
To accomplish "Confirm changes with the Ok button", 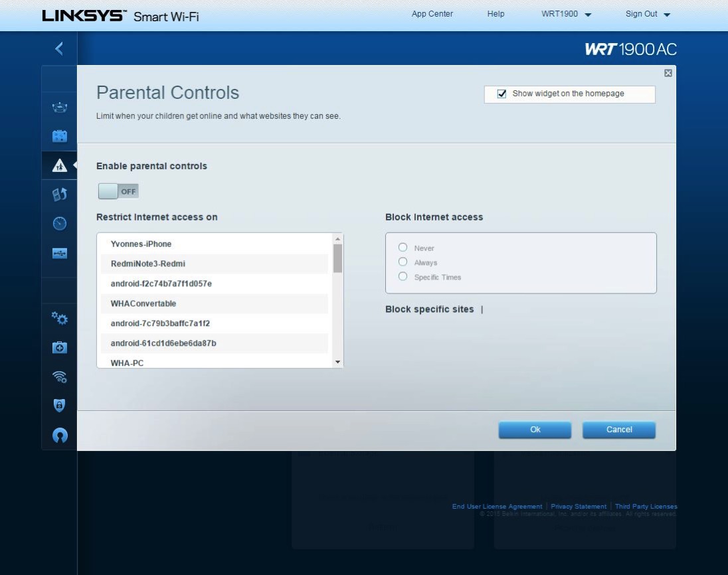I will pyautogui.click(x=535, y=430).
